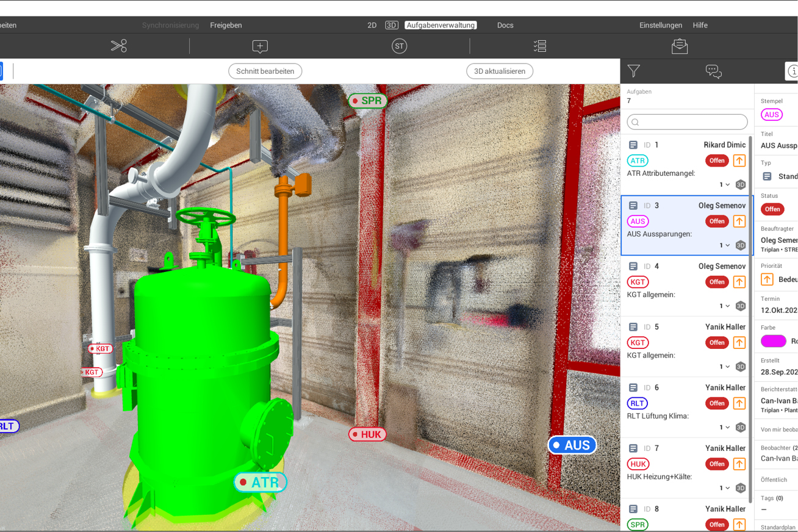Expand the count dropdown on task ID 5
Image resolution: width=798 pixels, height=532 pixels.
[724, 367]
